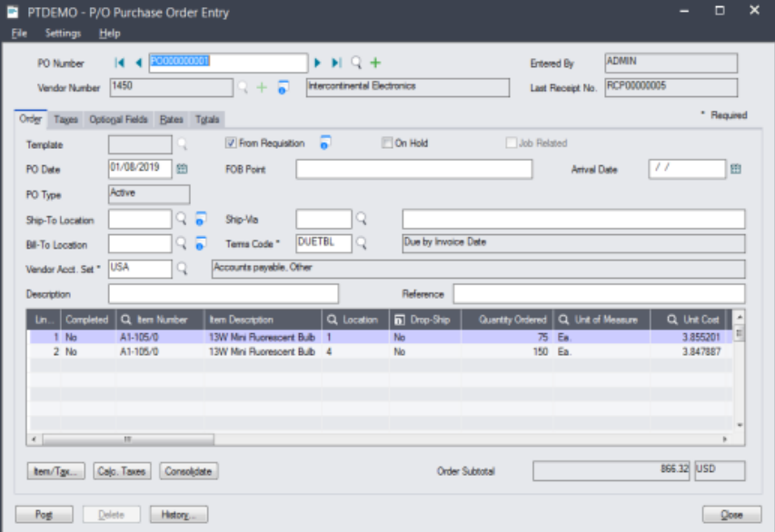Click the FOB Point input field
The image size is (775, 532).
tap(414, 169)
